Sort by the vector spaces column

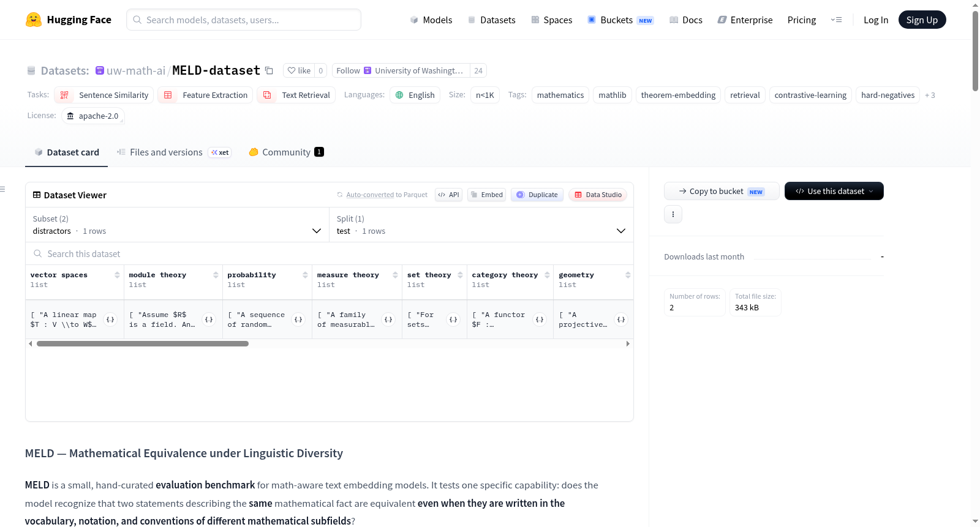[x=117, y=275]
